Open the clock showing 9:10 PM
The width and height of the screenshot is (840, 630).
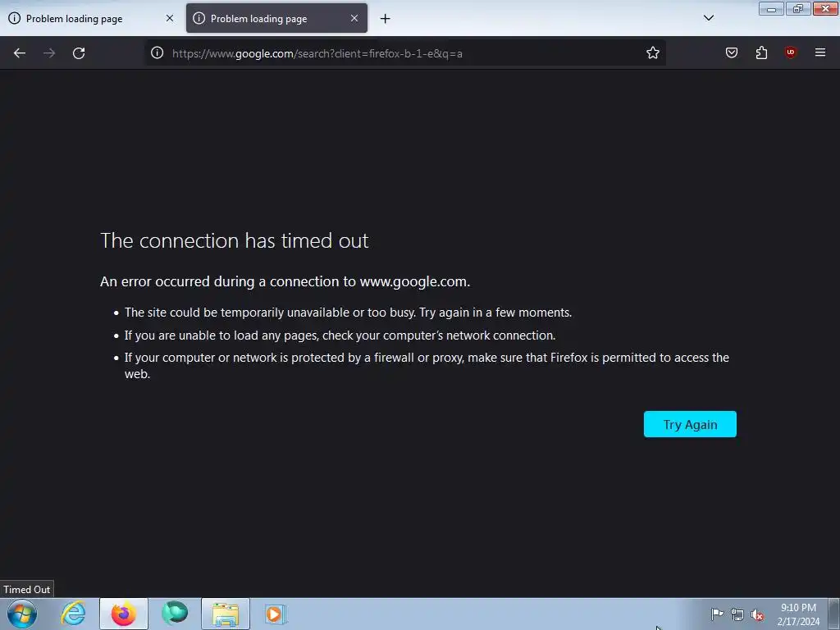(x=798, y=614)
